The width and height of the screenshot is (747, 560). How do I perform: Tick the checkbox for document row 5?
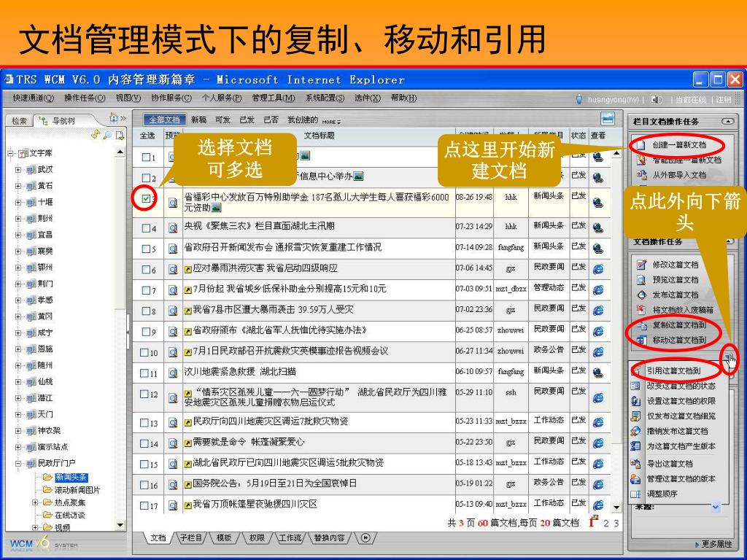[146, 249]
